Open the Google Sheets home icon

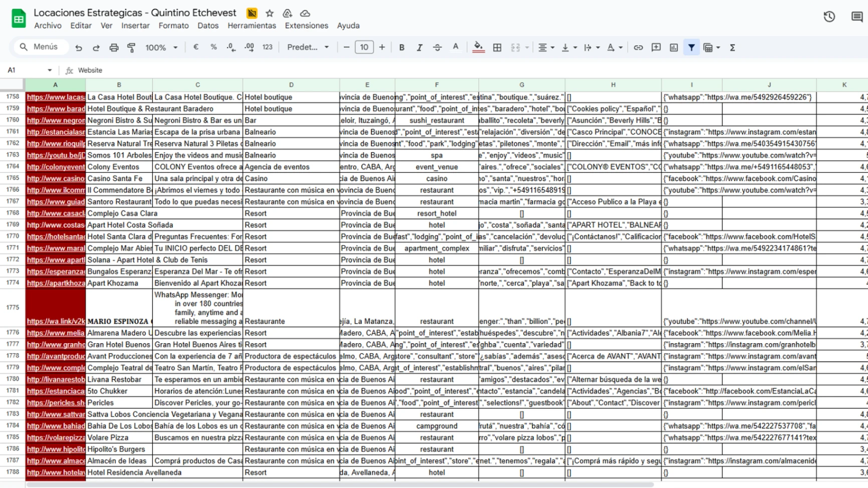19,19
